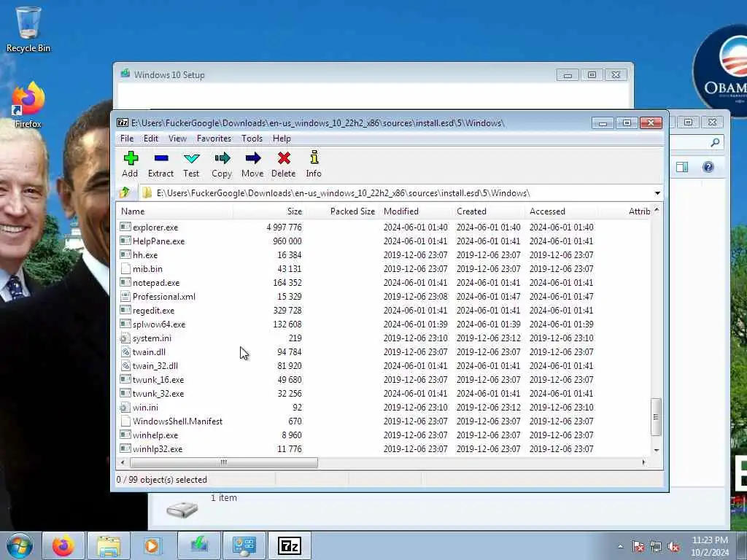Open Windows Media Player taskbar icon
This screenshot has width=747, height=560.
pos(153,545)
